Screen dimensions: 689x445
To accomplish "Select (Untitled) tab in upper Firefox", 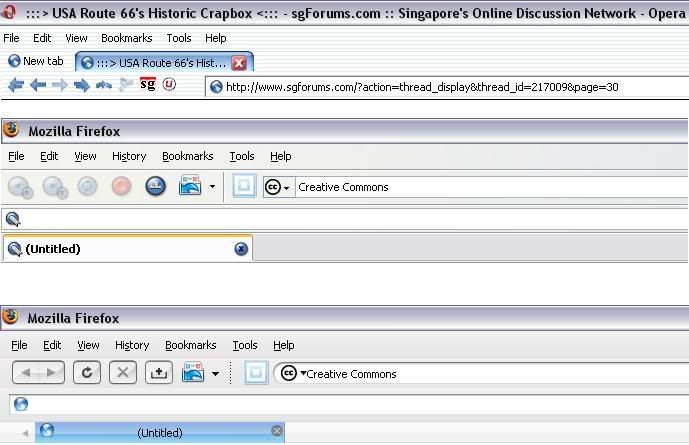I will pyautogui.click(x=127, y=249).
